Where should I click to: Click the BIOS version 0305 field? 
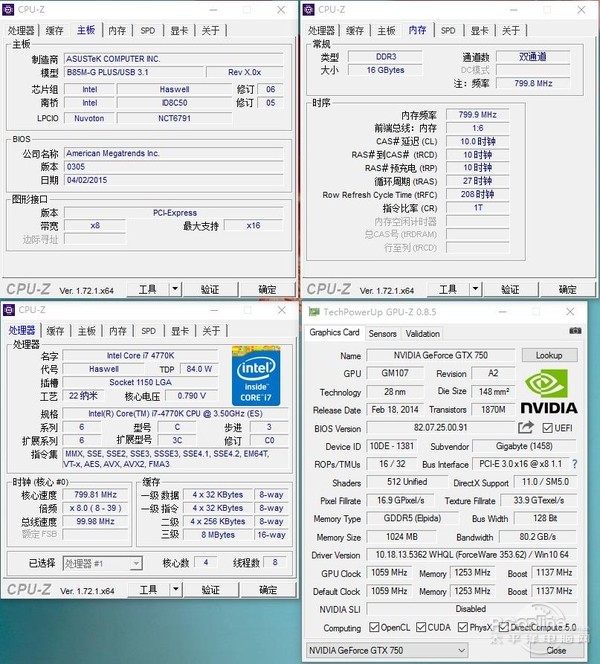(174, 166)
